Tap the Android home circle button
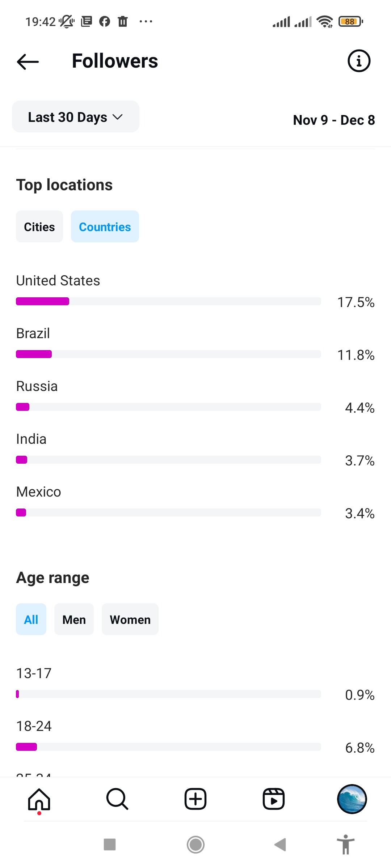This screenshot has height=868, width=391. tap(195, 844)
